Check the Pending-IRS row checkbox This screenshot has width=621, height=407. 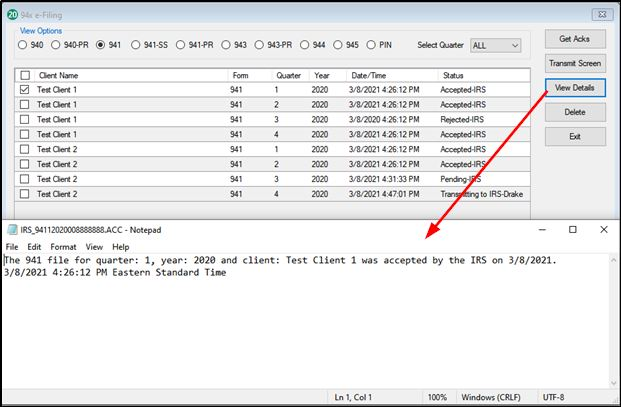coord(24,179)
